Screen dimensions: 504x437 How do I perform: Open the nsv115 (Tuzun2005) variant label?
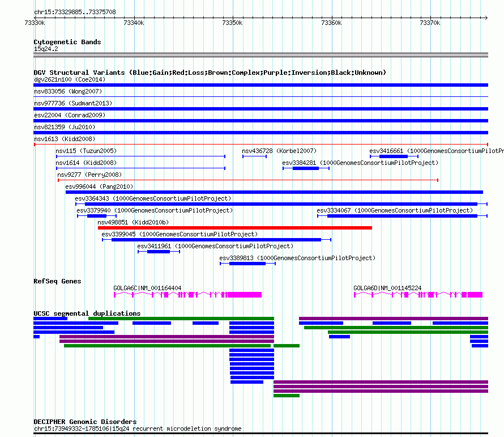(x=86, y=151)
